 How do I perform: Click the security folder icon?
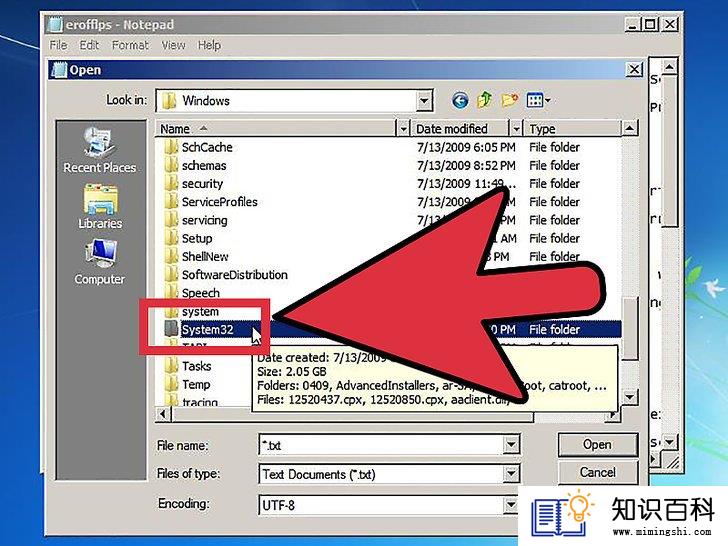[171, 183]
